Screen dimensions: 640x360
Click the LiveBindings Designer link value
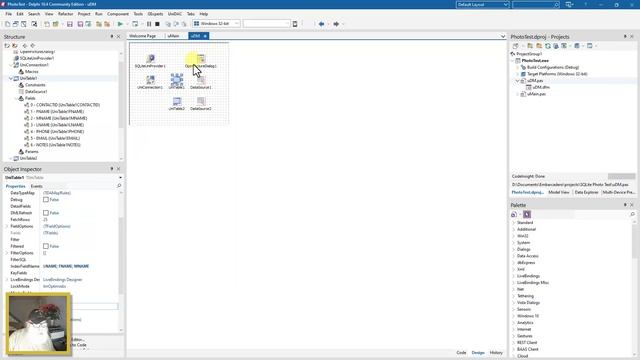(62, 280)
